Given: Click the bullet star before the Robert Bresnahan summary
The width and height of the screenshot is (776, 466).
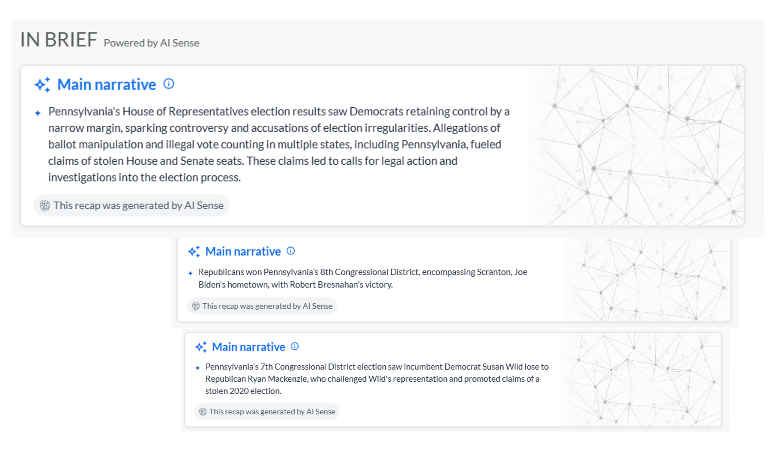Looking at the screenshot, I should click(x=190, y=272).
